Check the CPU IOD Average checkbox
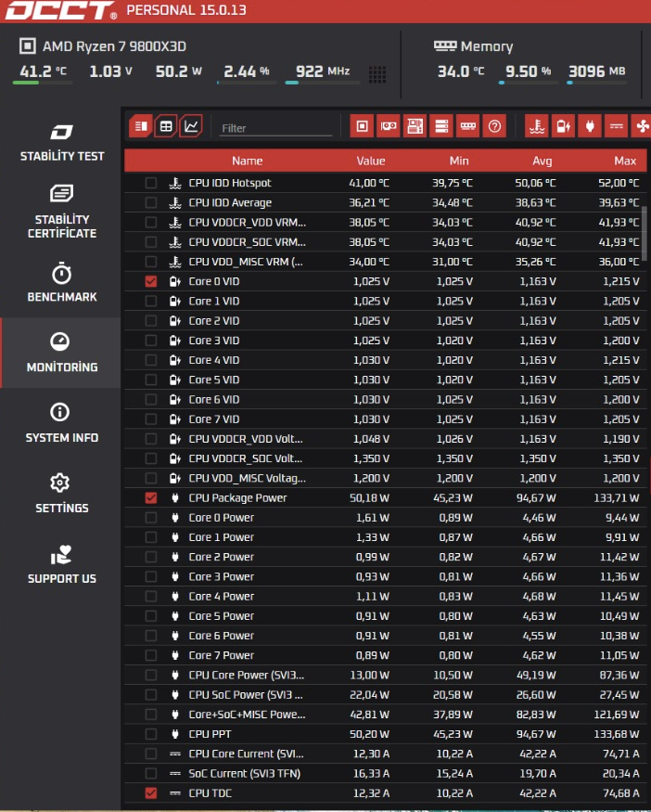The width and height of the screenshot is (651, 812). pos(150,202)
